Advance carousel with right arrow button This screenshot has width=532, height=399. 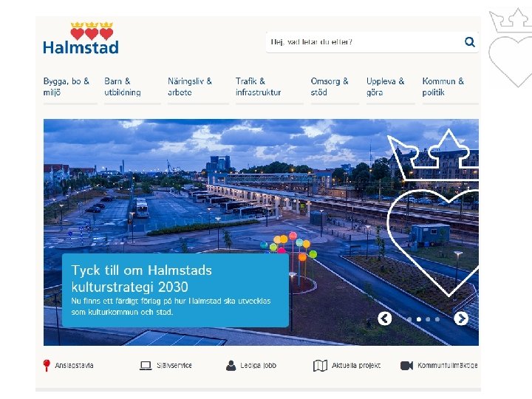tap(461, 318)
